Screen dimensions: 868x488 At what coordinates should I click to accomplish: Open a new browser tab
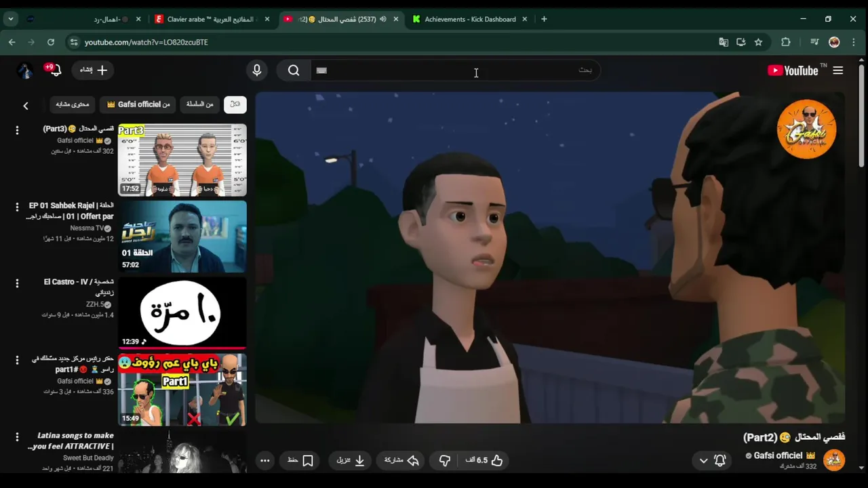[x=544, y=19]
